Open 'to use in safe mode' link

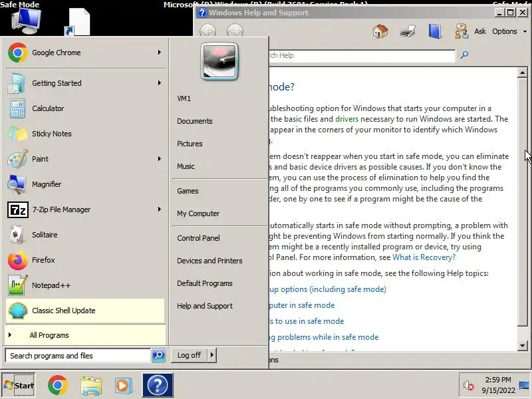click(307, 321)
